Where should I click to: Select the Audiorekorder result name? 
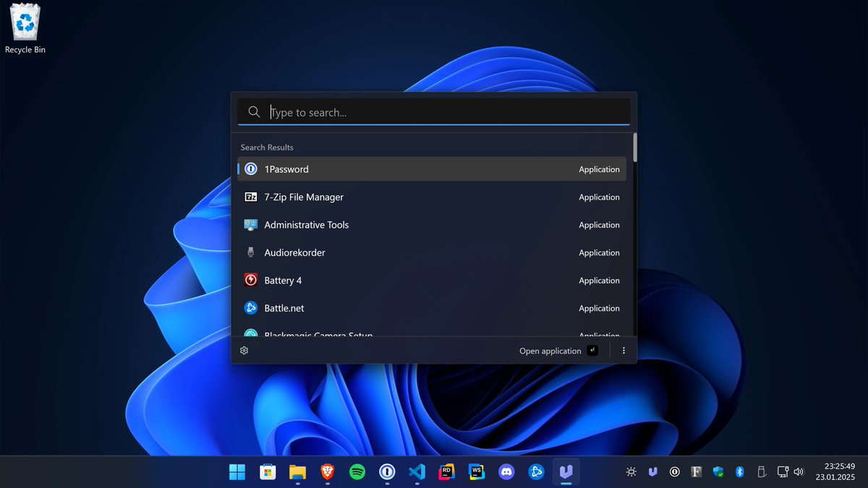coord(294,252)
